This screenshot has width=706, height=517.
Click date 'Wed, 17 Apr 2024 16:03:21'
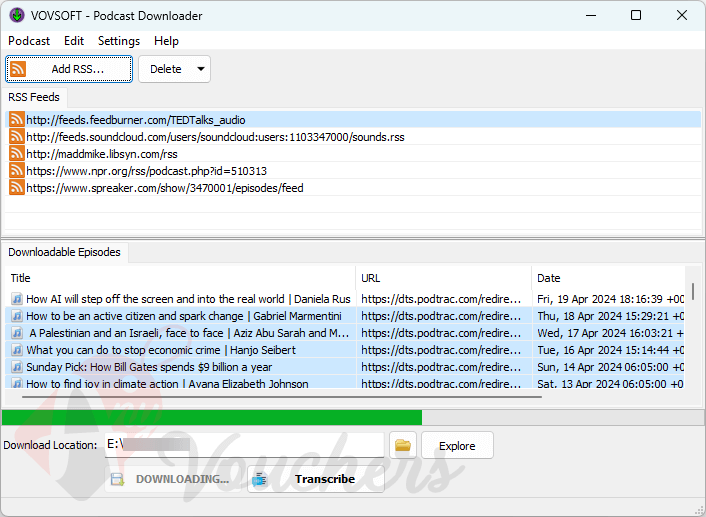click(611, 333)
